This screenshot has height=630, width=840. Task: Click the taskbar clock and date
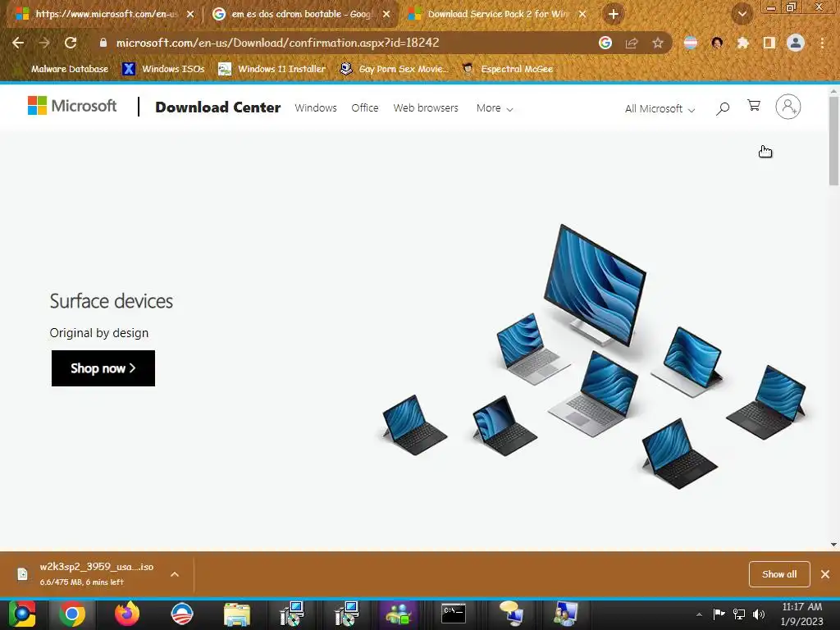click(x=802, y=614)
